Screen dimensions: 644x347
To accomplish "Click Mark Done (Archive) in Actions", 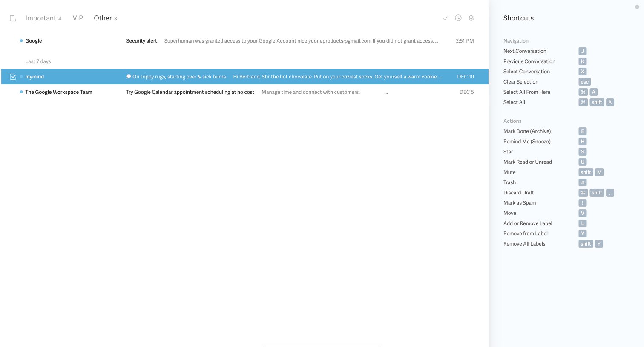I will pyautogui.click(x=527, y=131).
